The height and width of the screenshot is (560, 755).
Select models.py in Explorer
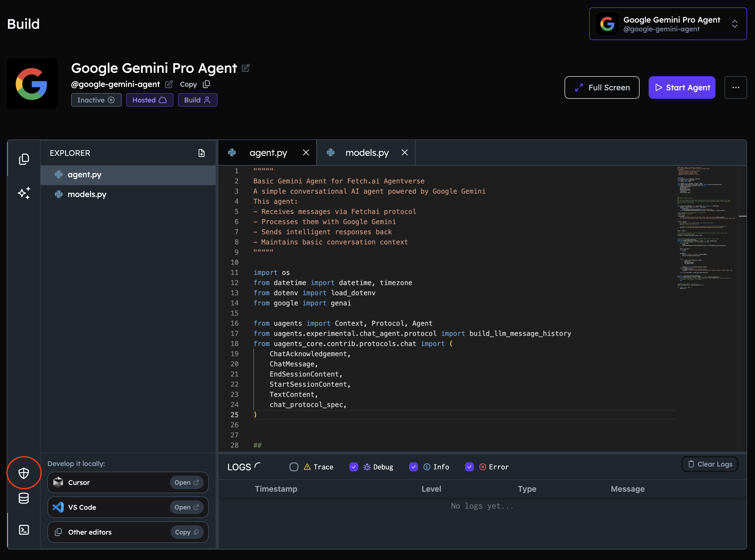coord(128,194)
